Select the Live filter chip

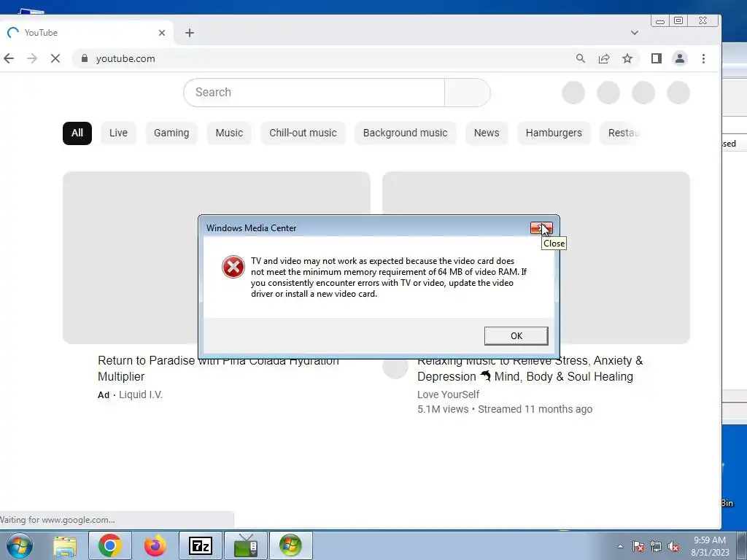pyautogui.click(x=118, y=133)
